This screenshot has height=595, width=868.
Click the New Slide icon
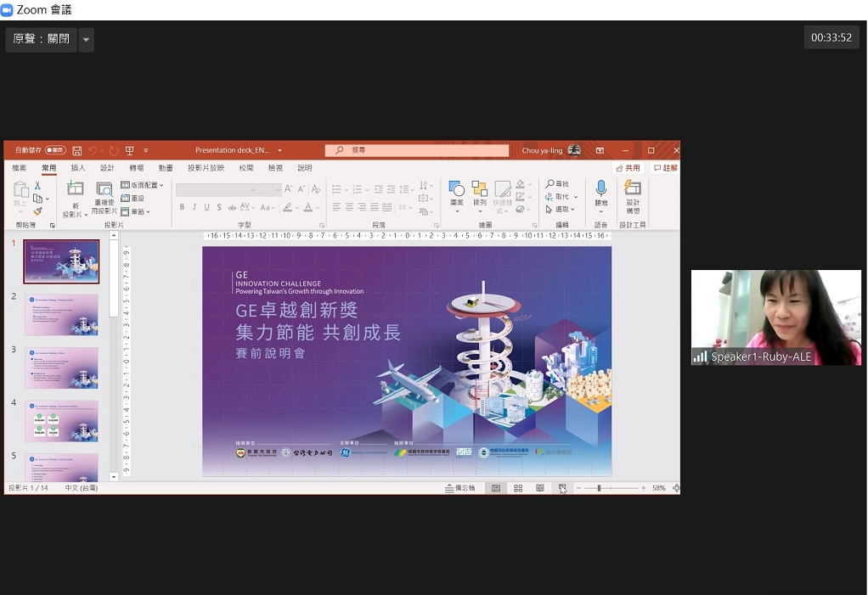coord(76,188)
